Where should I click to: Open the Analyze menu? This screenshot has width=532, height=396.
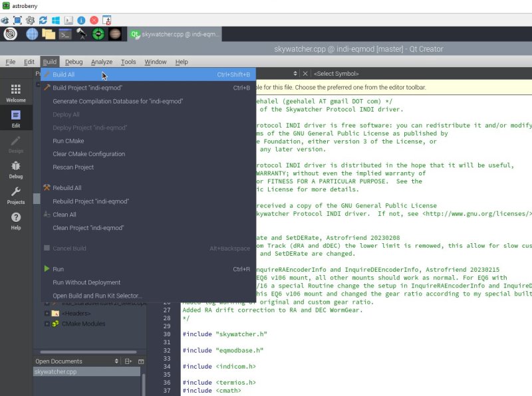(102, 62)
